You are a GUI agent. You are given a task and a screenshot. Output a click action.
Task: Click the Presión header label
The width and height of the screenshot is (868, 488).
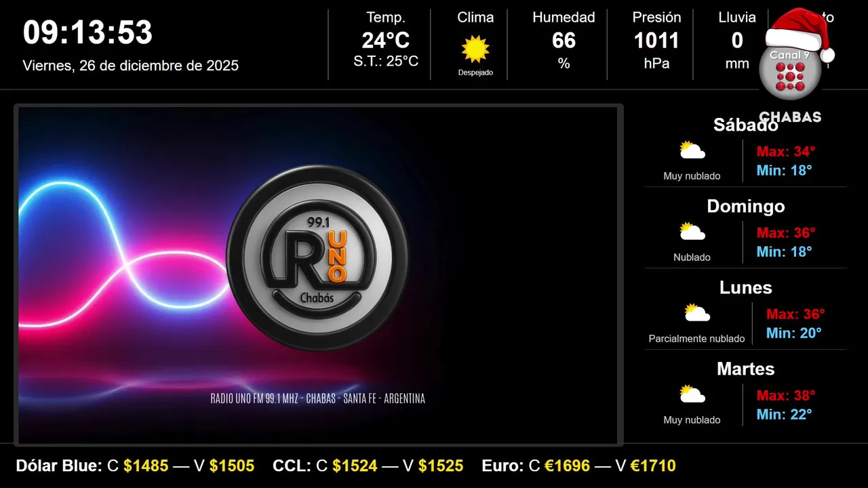tap(656, 18)
